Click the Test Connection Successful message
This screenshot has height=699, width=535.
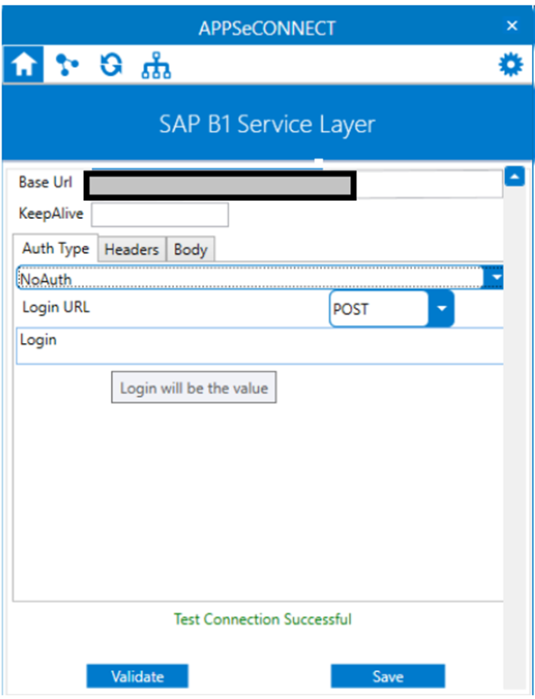point(263,619)
